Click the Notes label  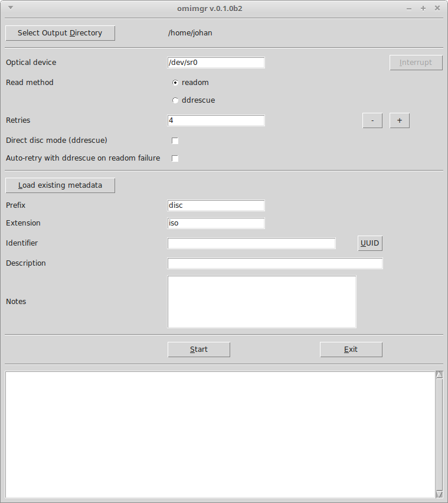(16, 302)
